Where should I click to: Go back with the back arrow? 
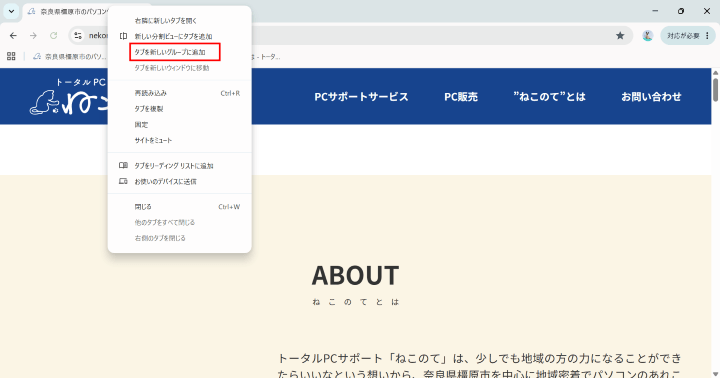[x=13, y=35]
